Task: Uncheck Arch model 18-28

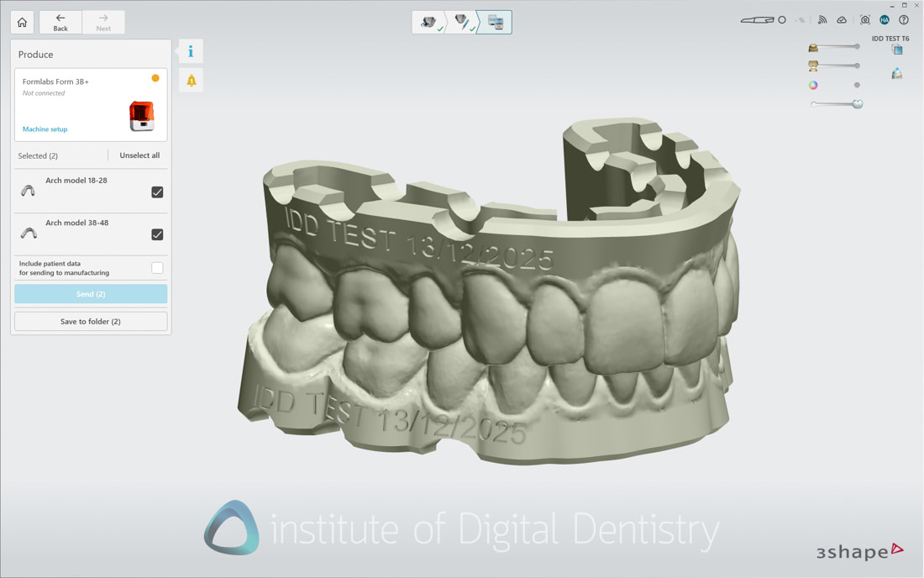Action: 157,192
